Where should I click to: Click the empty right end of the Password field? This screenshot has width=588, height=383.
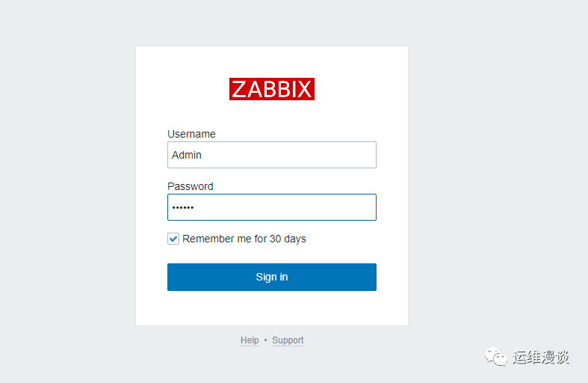(351, 207)
